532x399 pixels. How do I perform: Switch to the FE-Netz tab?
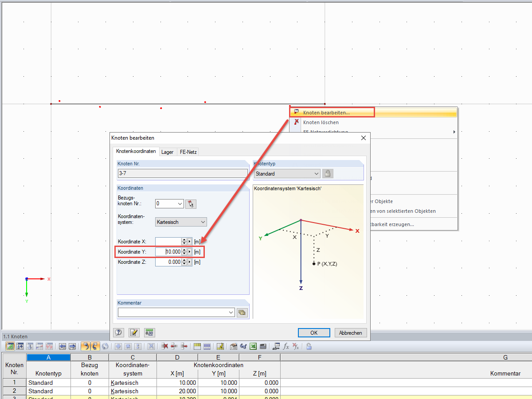click(188, 152)
